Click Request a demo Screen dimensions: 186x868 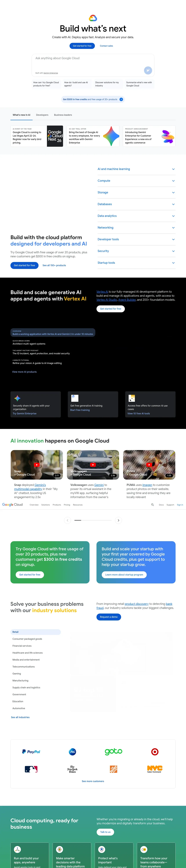coord(109,617)
